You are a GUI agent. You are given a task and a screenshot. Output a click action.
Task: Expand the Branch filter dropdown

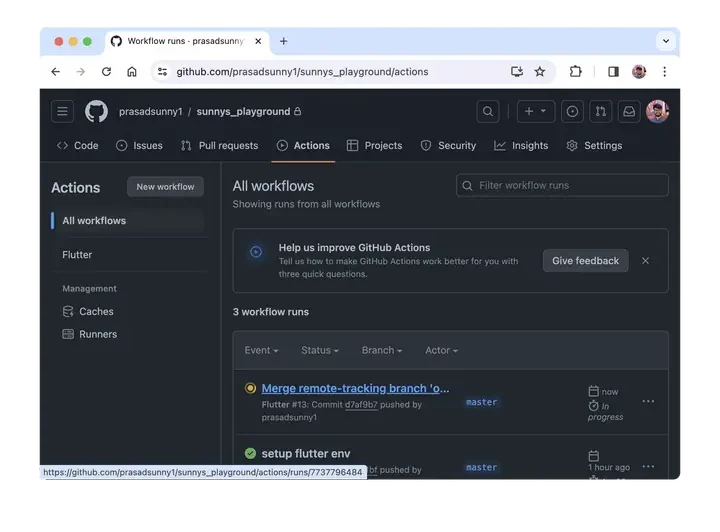[382, 350]
